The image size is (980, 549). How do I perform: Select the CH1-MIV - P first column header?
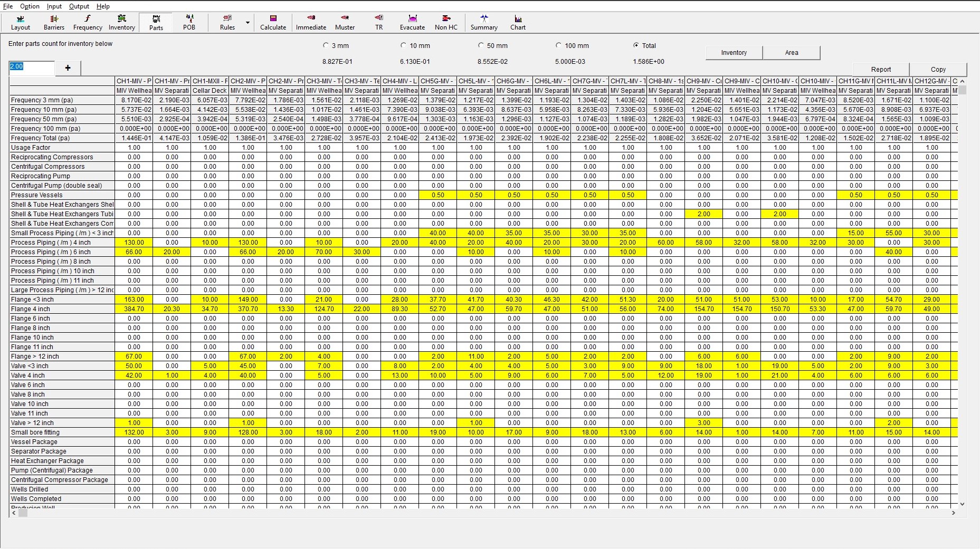[x=134, y=81]
